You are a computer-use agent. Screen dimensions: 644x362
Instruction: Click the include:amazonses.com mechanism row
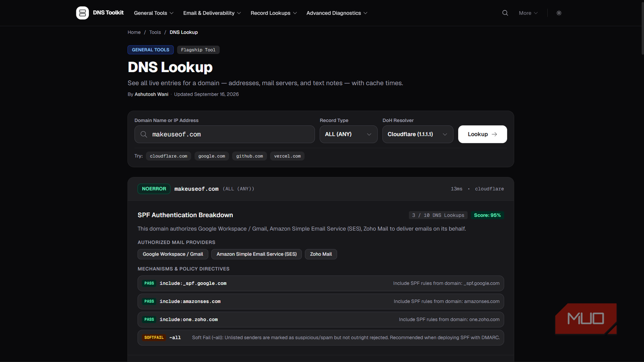(x=321, y=302)
